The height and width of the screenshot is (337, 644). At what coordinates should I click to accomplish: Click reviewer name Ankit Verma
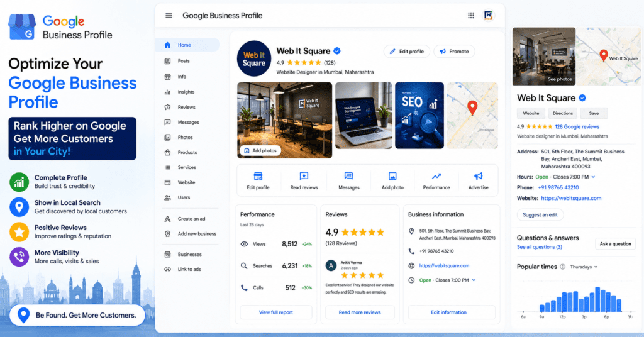click(351, 263)
